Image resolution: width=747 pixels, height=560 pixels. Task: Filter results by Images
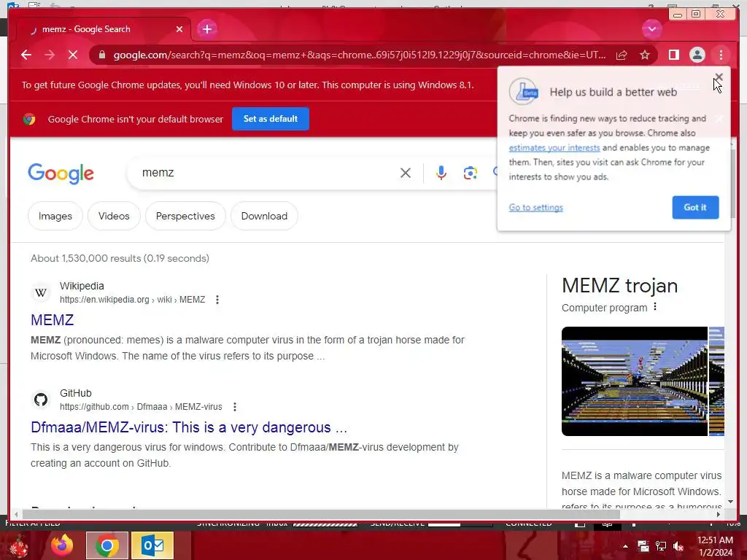(x=55, y=216)
